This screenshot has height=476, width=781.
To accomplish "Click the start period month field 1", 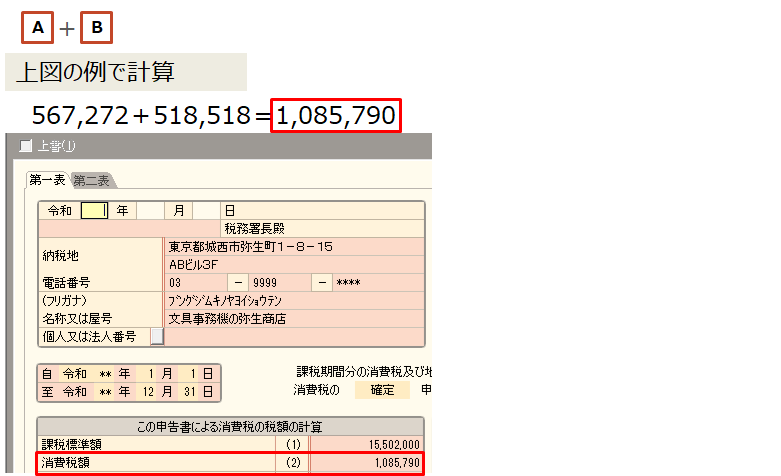I will point(147,373).
